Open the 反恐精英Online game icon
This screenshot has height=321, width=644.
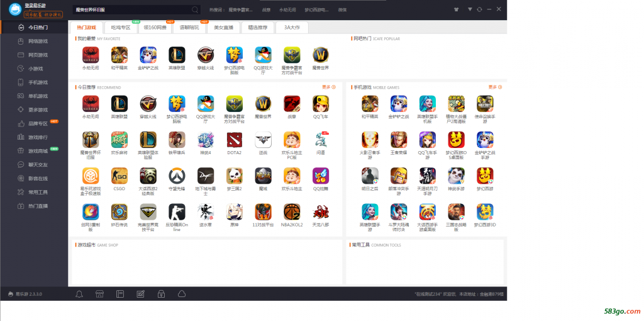177,211
